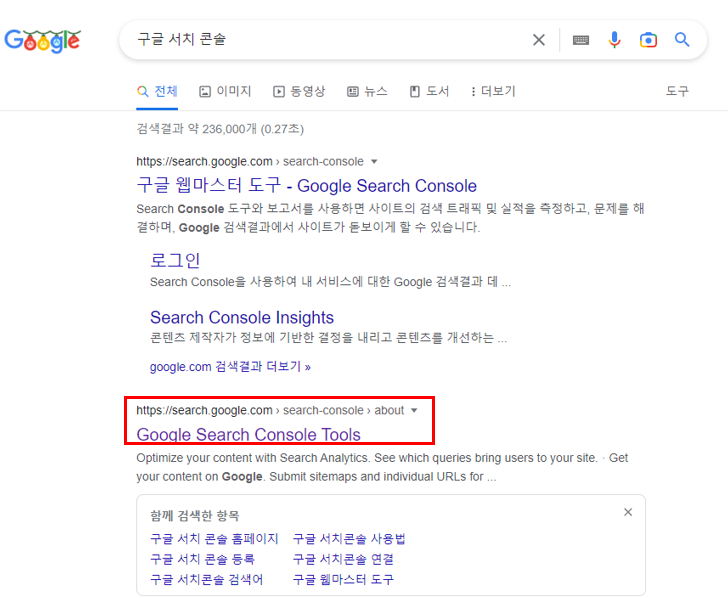Switch to the 도서 tab

click(429, 91)
